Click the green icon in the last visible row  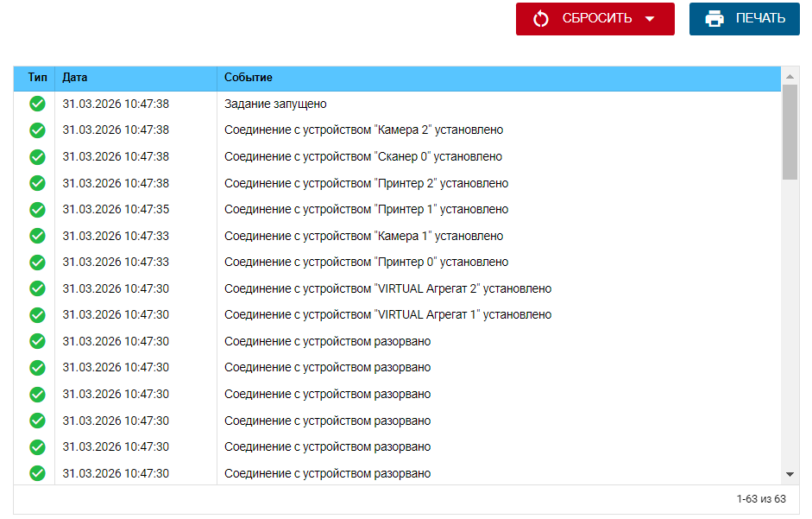pos(36,473)
